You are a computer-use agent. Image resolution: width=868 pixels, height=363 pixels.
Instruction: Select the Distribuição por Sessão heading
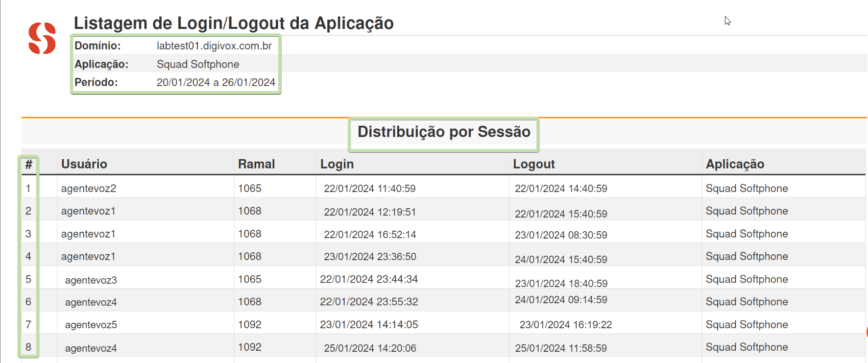pos(444,132)
